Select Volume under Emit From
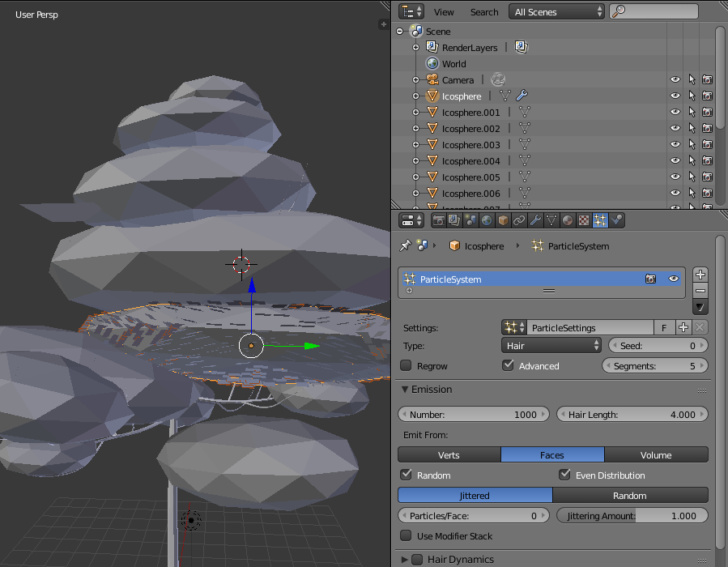The image size is (728, 567). click(x=656, y=454)
